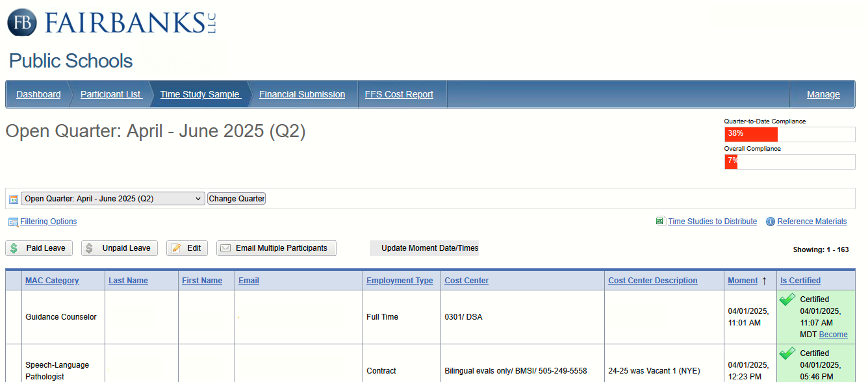
Task: Sort by Last Name column
Action: click(128, 281)
